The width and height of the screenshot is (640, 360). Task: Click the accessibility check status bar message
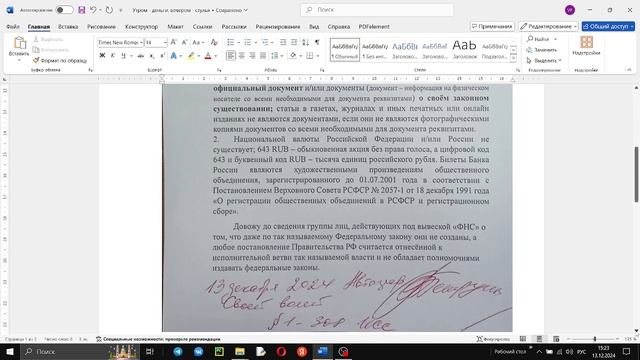pyautogui.click(x=158, y=339)
